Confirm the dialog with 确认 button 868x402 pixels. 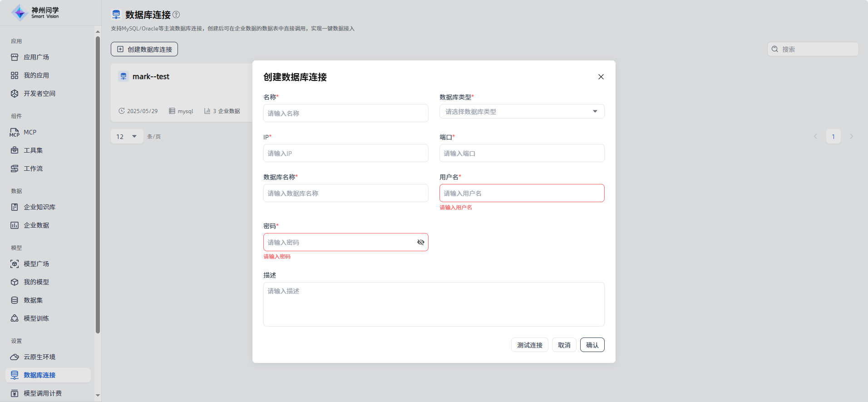tap(592, 345)
